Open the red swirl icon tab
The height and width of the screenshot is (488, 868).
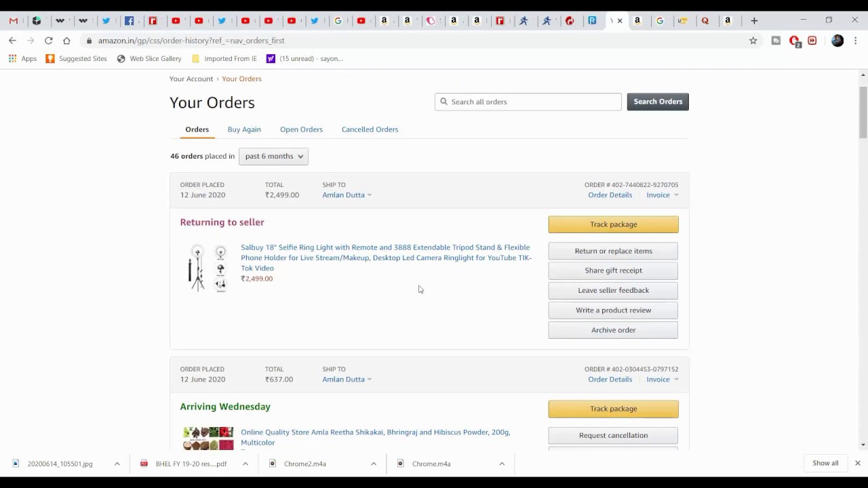pos(570,21)
